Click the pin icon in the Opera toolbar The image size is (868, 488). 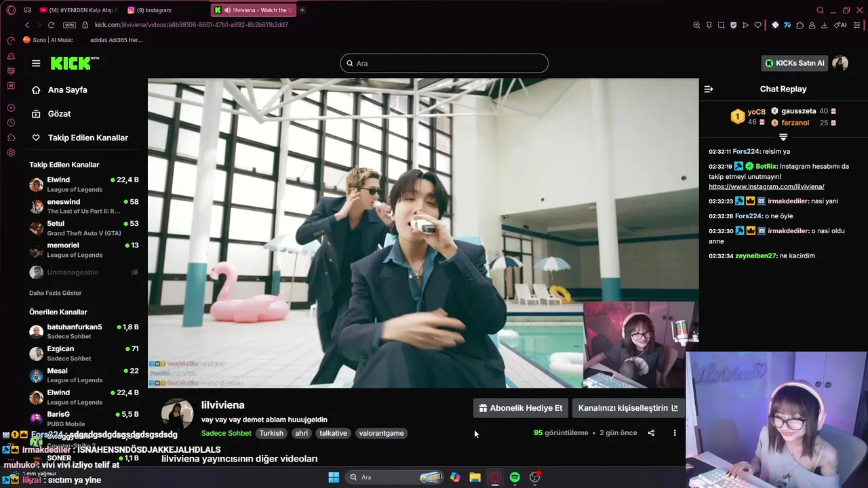tap(709, 25)
